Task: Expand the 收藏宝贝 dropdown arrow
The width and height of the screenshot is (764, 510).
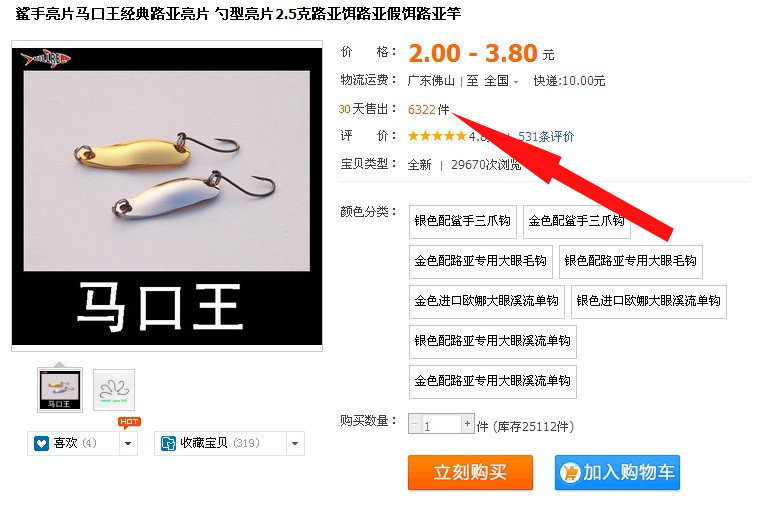Action: pos(295,443)
